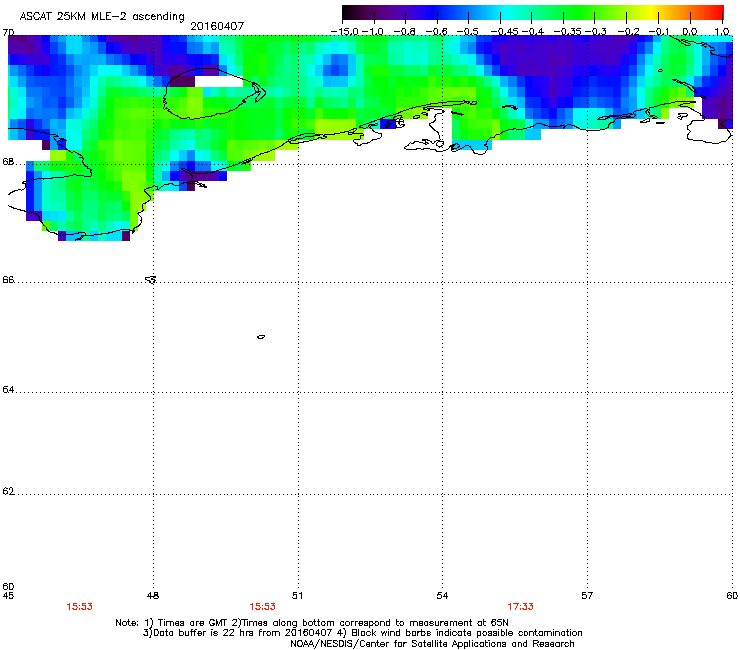Click the -15.0 label on the color scale
Viewport: 740px width, 650px height.
tap(345, 31)
